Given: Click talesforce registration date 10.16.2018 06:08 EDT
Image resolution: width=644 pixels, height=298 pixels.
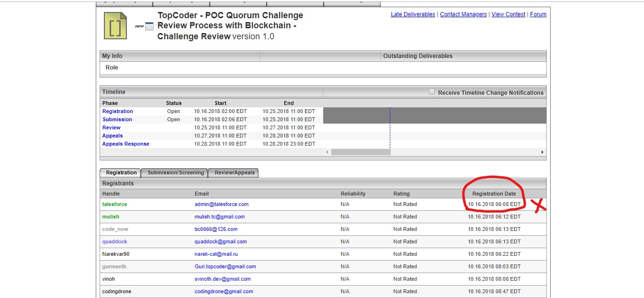Looking at the screenshot, I should (494, 204).
